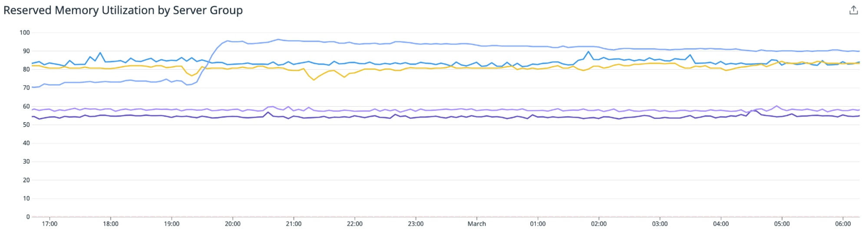The height and width of the screenshot is (231, 868).
Task: Click the 0 value on y-axis
Action: tap(28, 217)
